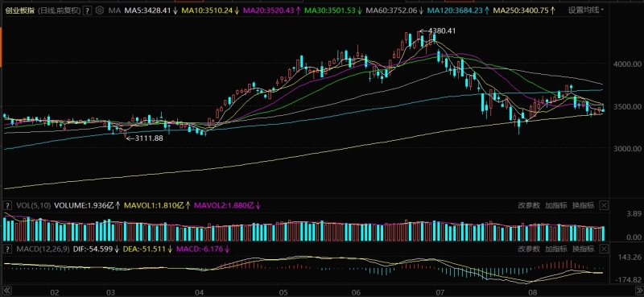Viewport: 644px width, 297px height.
Task: Close the VOL indicator panel
Action: pos(603,205)
